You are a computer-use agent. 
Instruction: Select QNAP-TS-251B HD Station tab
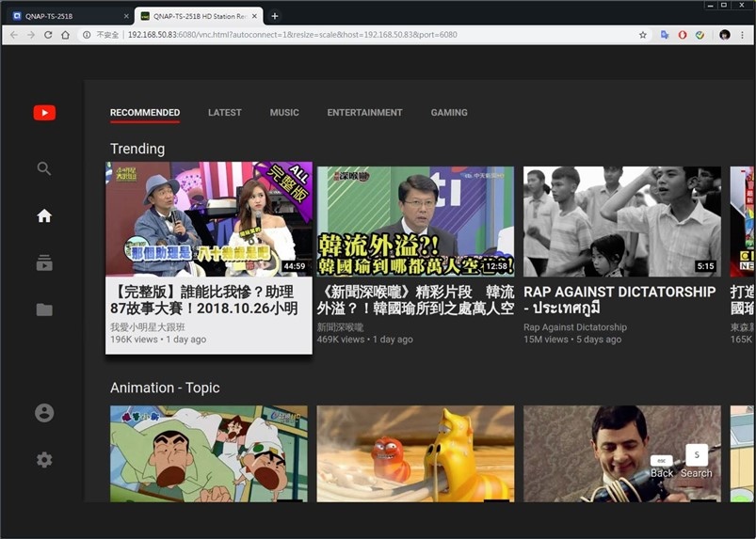pos(199,16)
